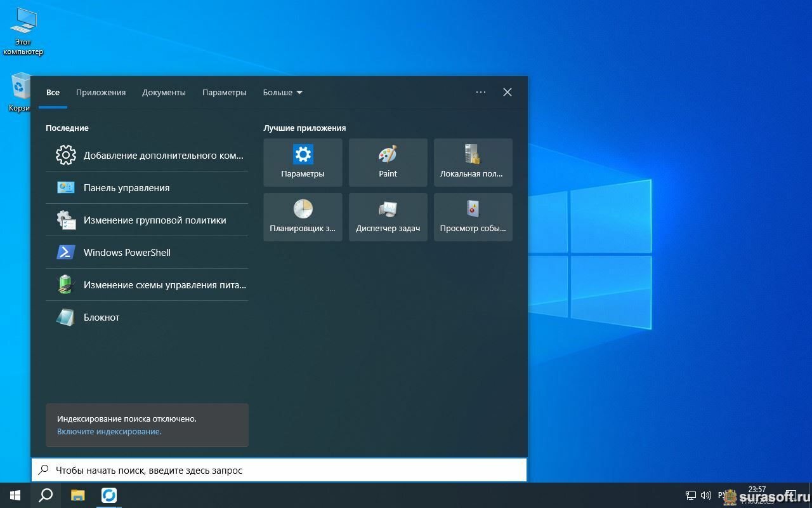Click the taskbar search magnifier icon
The height and width of the screenshot is (508, 812).
46,495
